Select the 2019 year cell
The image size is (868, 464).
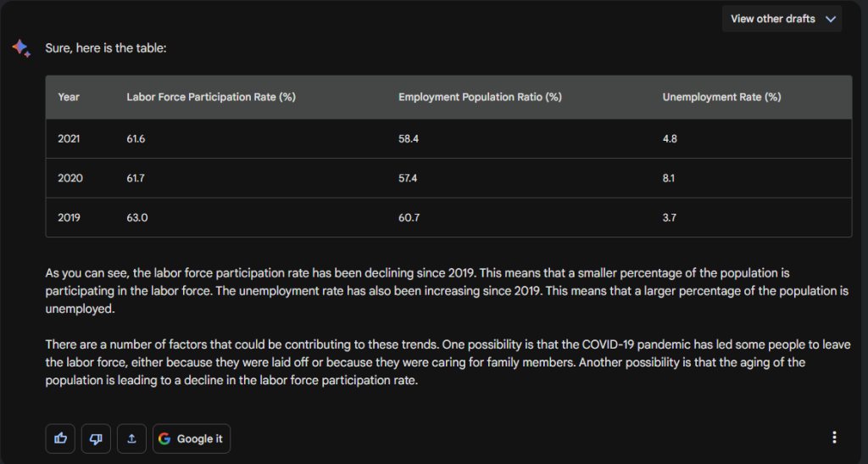point(69,218)
